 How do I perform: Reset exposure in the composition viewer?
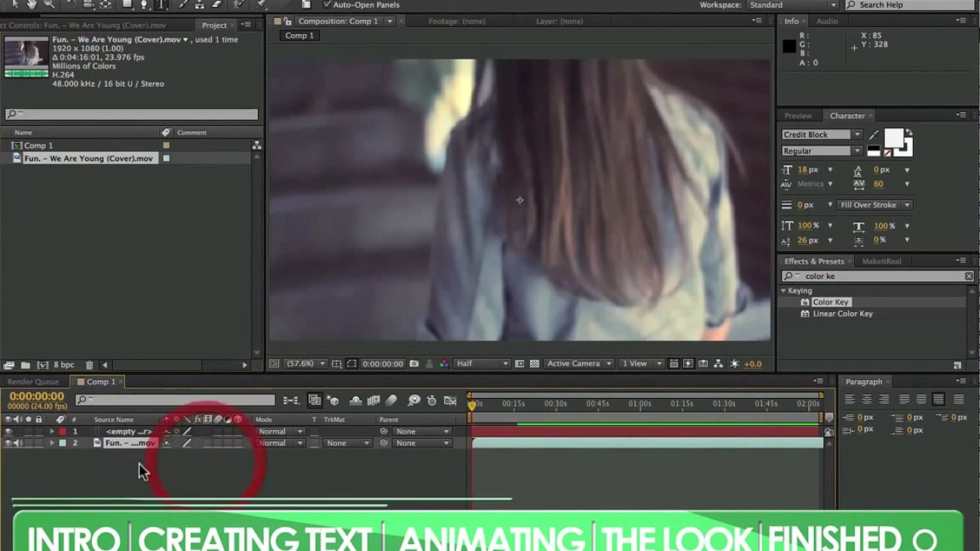point(734,364)
